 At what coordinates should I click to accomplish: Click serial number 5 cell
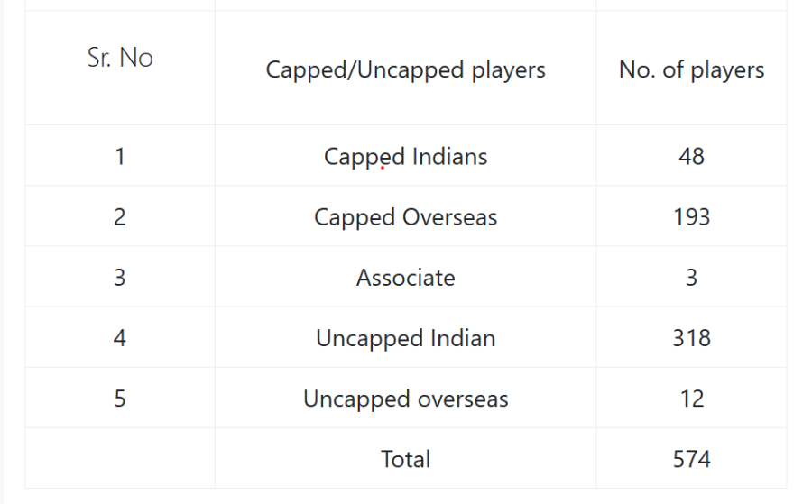[120, 398]
